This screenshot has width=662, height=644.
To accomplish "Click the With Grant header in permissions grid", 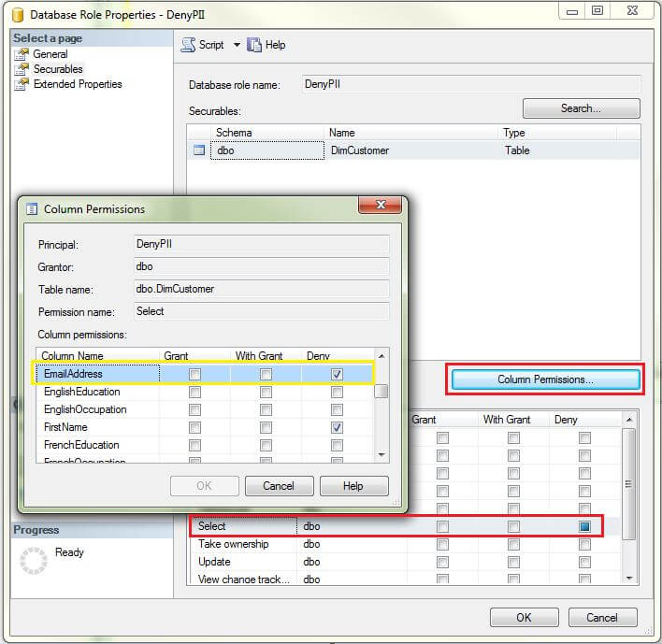I will pos(513,420).
